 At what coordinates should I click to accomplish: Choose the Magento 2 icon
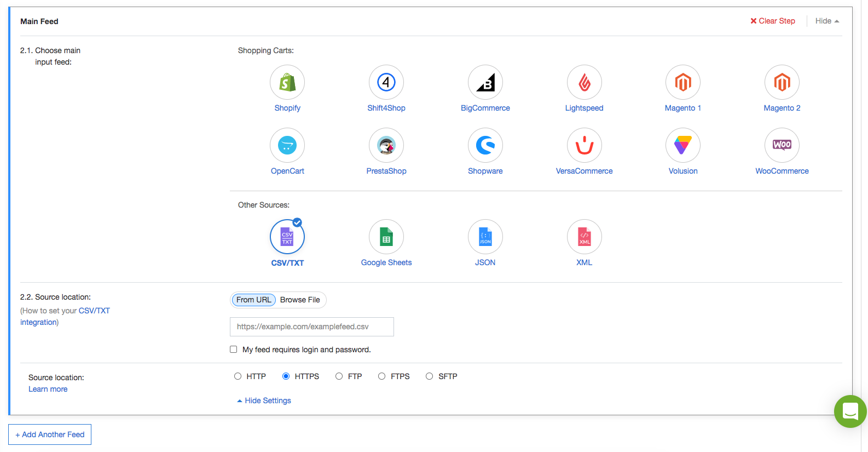click(x=782, y=82)
